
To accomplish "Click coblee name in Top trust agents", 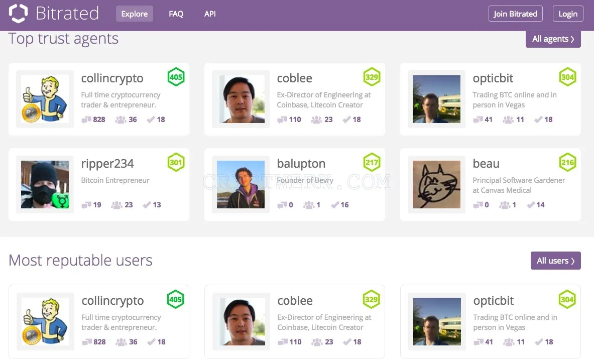I will point(295,78).
